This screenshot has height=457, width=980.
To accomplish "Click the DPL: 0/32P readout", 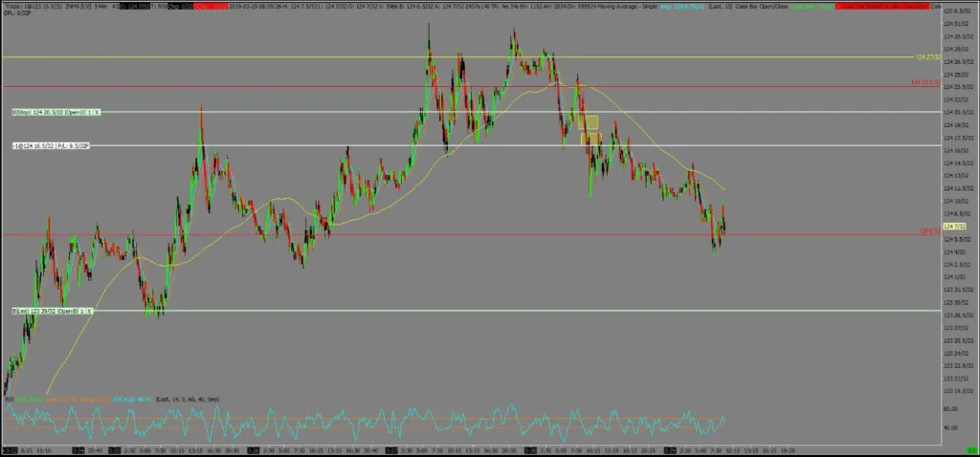I will 15,13.
